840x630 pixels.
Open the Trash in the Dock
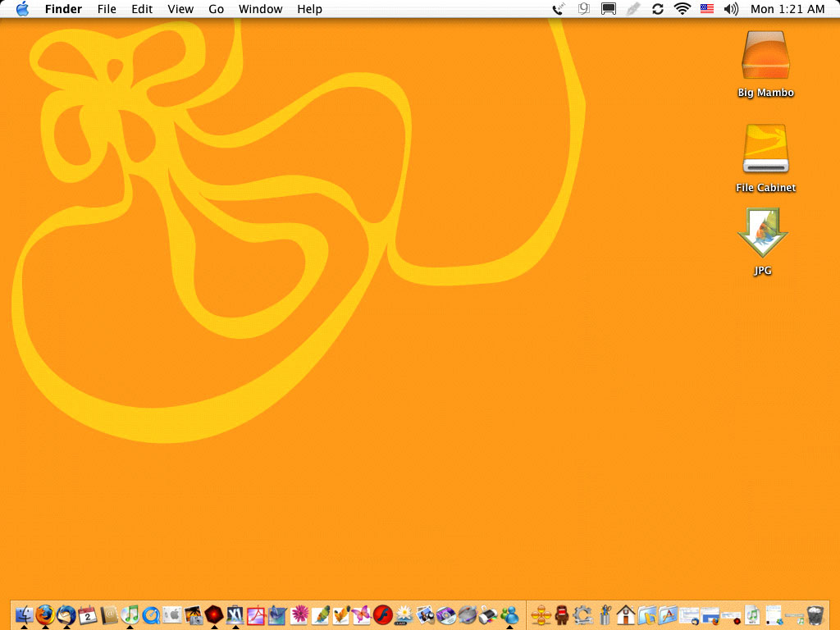tap(815, 615)
